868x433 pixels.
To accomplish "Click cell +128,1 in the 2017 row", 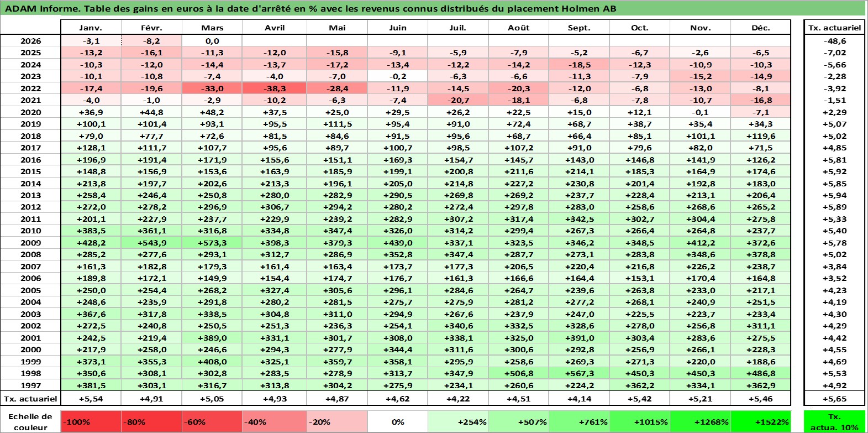I will (x=91, y=148).
